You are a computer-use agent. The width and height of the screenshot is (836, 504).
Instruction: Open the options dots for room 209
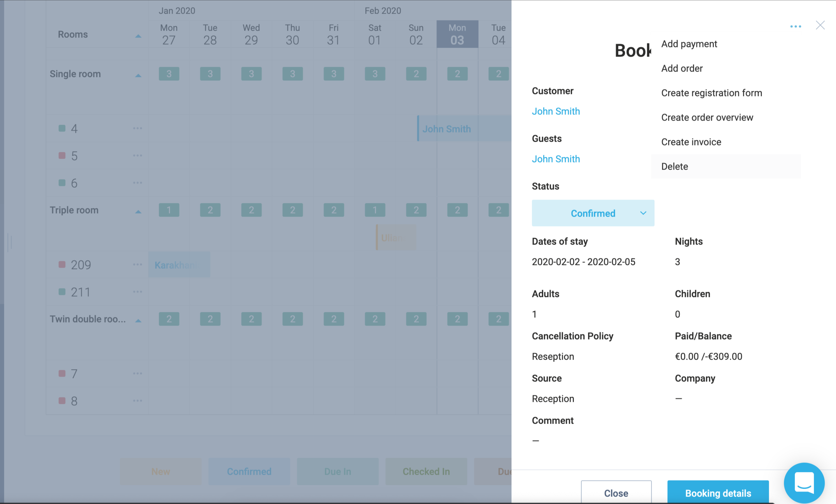(138, 265)
